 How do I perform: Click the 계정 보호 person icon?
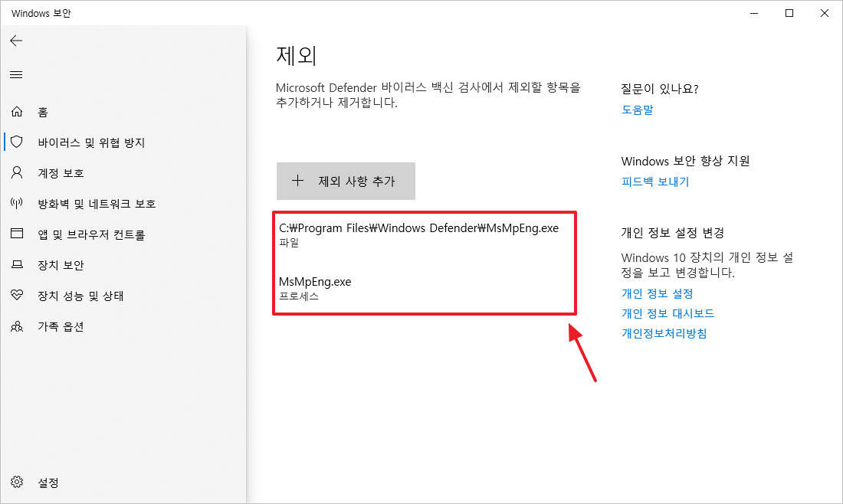tap(17, 172)
